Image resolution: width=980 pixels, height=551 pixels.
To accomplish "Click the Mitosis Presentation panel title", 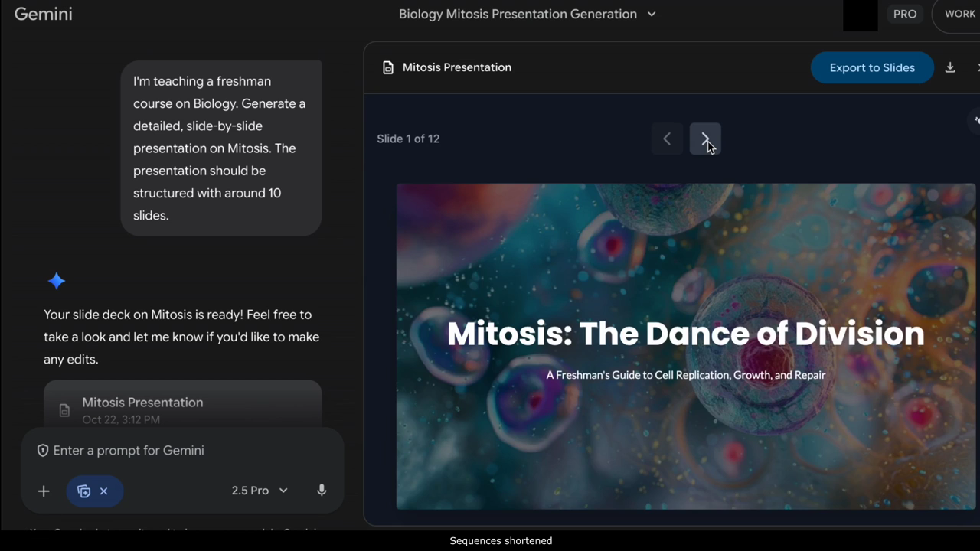I will pyautogui.click(x=456, y=67).
